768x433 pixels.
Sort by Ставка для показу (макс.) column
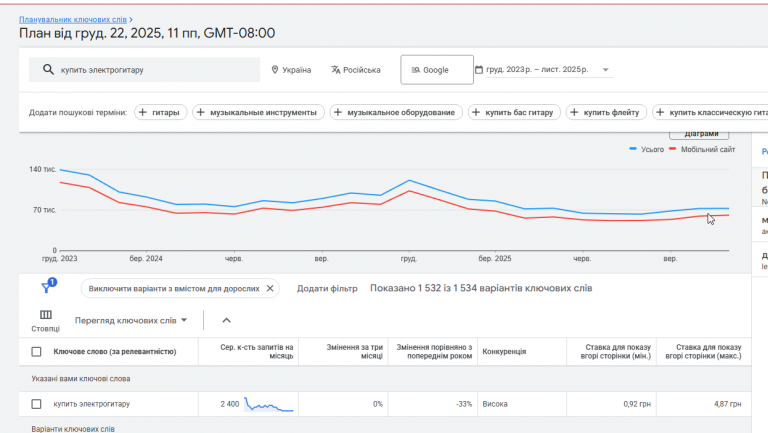[703, 351]
